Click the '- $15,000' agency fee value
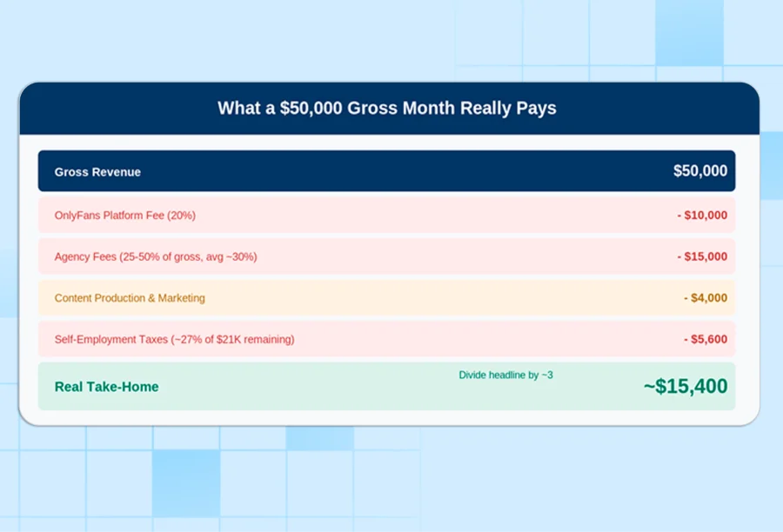The width and height of the screenshot is (783, 532). point(702,256)
